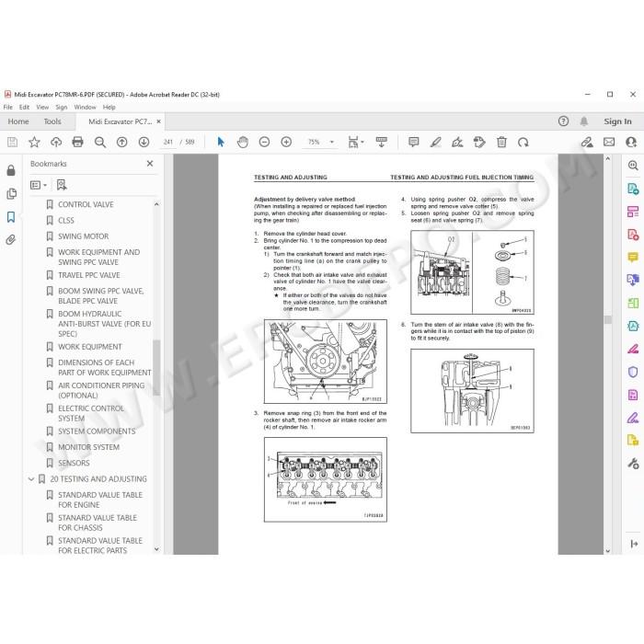Screen dimensions: 644x644
Task: Click the bookmarks panel scrollbar thumb
Action: [156, 368]
